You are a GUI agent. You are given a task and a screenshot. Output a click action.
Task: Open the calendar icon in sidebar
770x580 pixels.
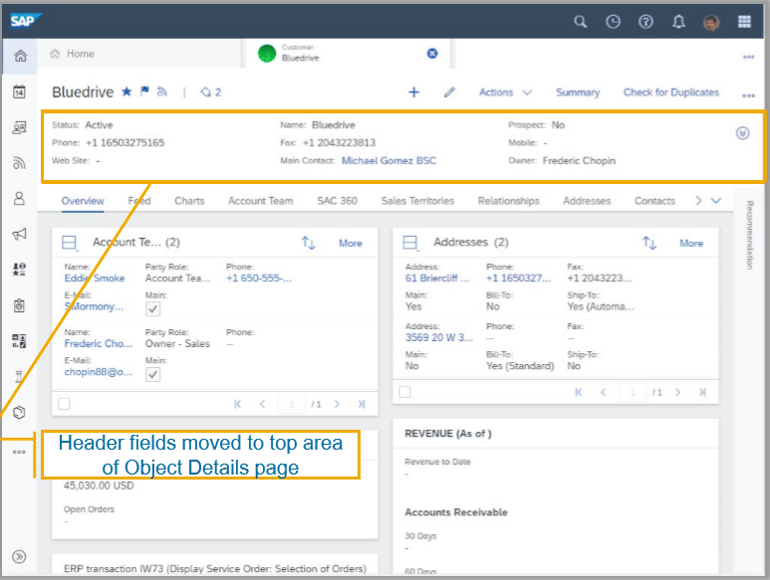(x=19, y=92)
